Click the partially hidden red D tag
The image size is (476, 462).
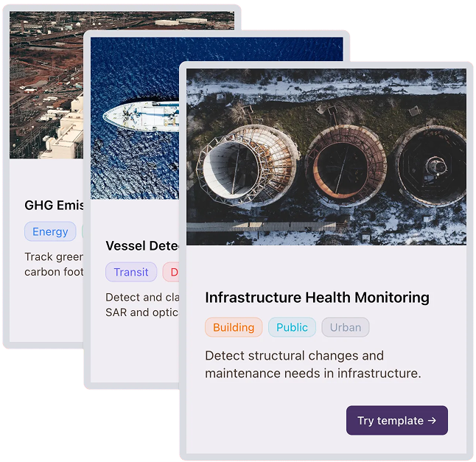[x=172, y=272]
